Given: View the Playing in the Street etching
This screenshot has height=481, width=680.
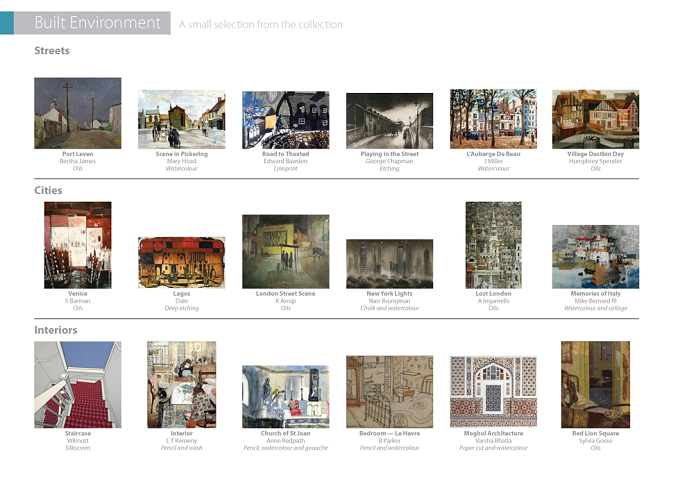Looking at the screenshot, I should coord(389,121).
